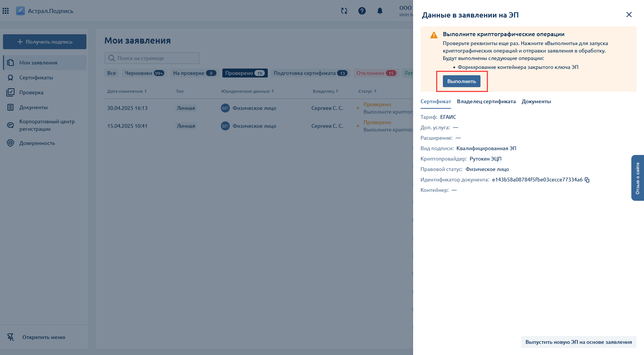Sort by Статус column
This screenshot has width=644, height=355.
[x=367, y=91]
